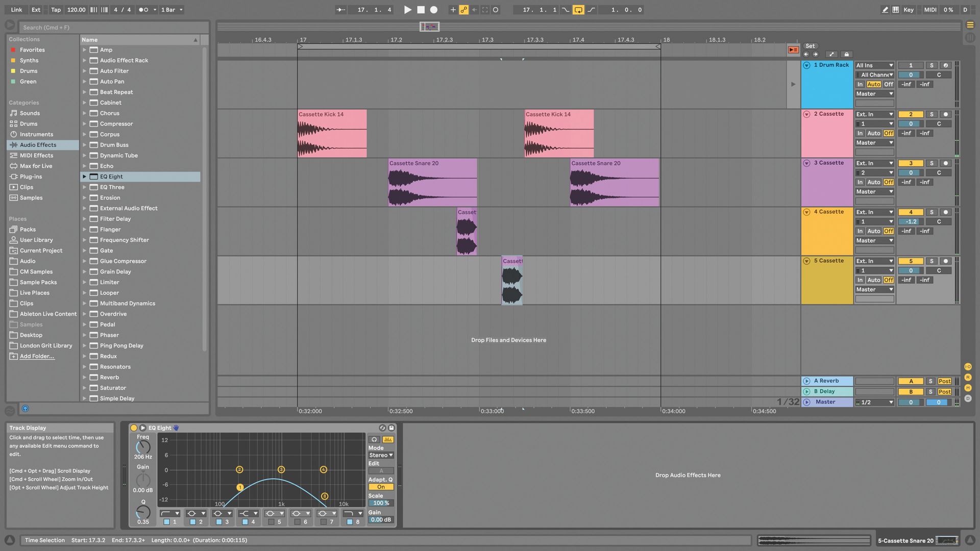Solo the 3 Cassette track
This screenshot has width=980, height=551.
pos(932,163)
